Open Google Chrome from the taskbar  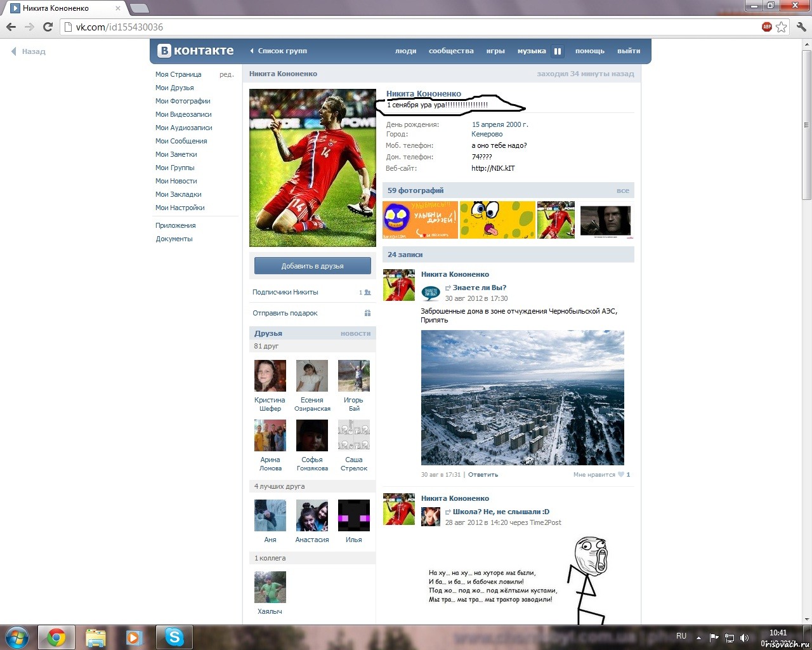click(x=56, y=637)
